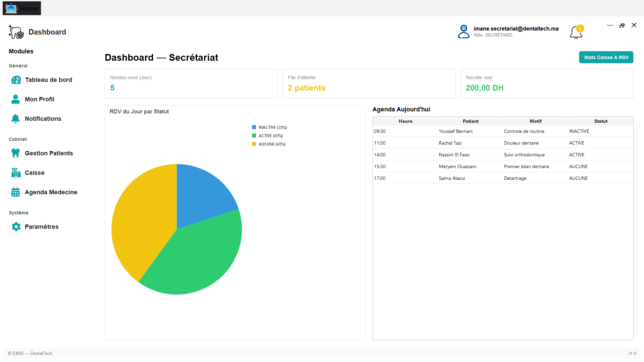Sort agenda by Motif column header
Screen dimensions: 644x362
(x=536, y=121)
